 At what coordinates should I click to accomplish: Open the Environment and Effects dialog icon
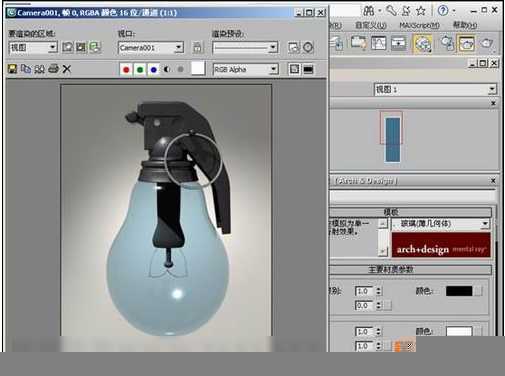coord(308,47)
